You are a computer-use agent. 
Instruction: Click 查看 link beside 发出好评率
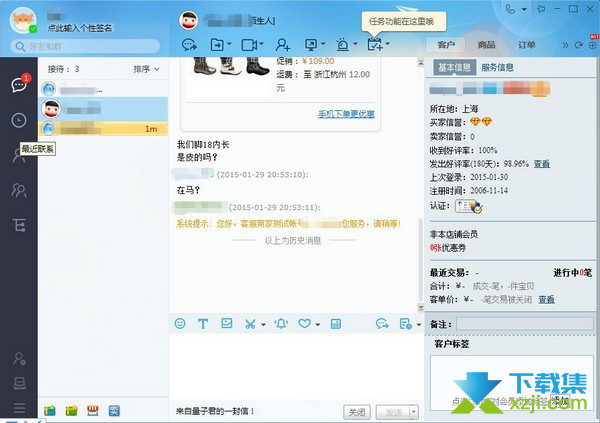[541, 164]
